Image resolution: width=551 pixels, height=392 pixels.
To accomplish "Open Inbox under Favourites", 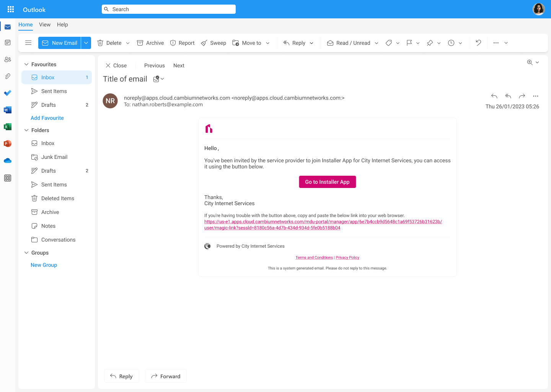I will (x=57, y=77).
